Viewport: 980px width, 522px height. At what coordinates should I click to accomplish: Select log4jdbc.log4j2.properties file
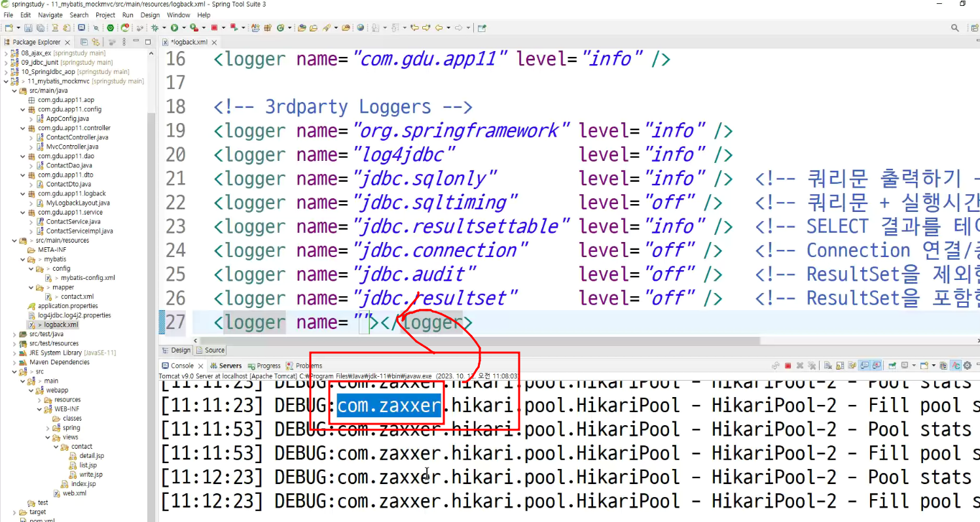point(74,315)
